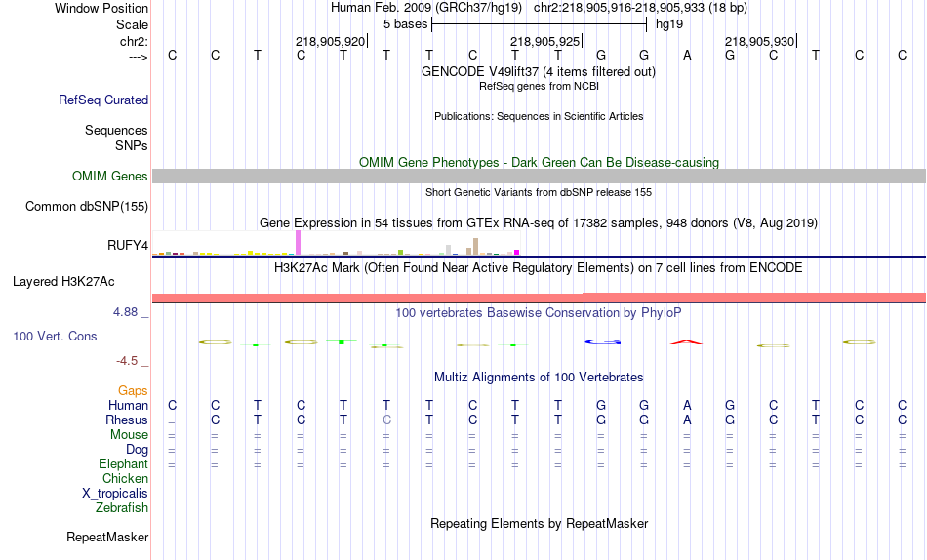Click the faded light C base in Rhesus row
Screen dimensions: 927x560
pyautogui.click(x=386, y=420)
